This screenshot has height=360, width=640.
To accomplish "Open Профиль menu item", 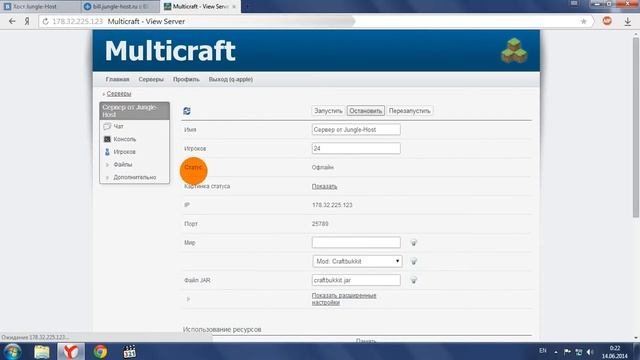I will (186, 80).
